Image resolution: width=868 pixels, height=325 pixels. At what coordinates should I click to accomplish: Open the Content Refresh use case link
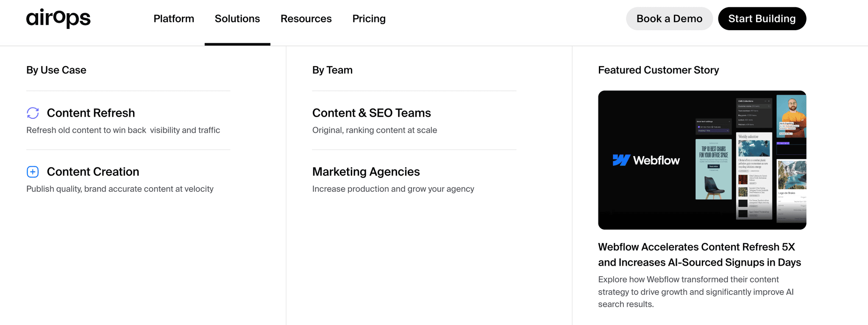point(91,113)
